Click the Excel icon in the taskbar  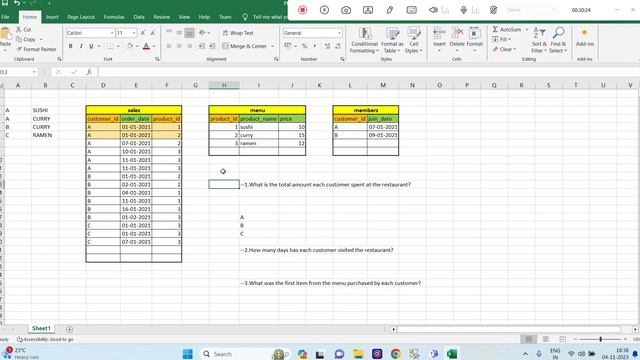(451, 353)
